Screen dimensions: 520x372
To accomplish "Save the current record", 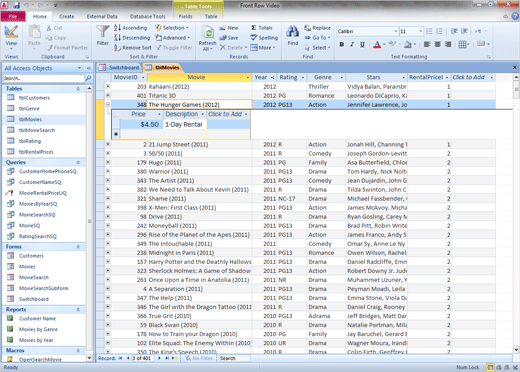I will [229, 38].
